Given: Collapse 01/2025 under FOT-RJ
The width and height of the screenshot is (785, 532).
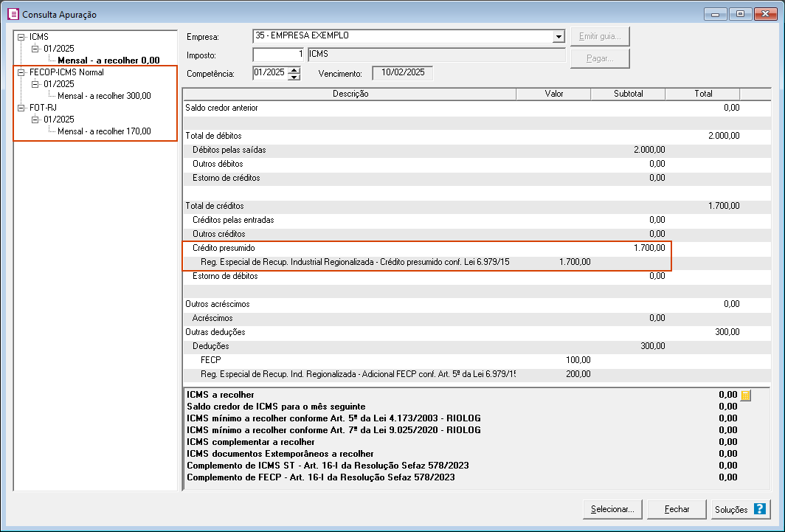Looking at the screenshot, I should (x=35, y=120).
